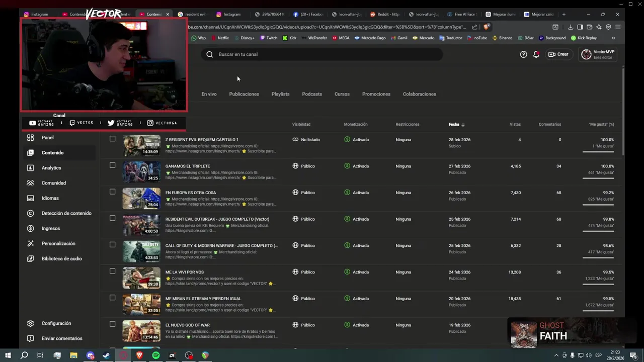Open thumbnail of RESIDENT EVIL OUTBREAK video

141,225
